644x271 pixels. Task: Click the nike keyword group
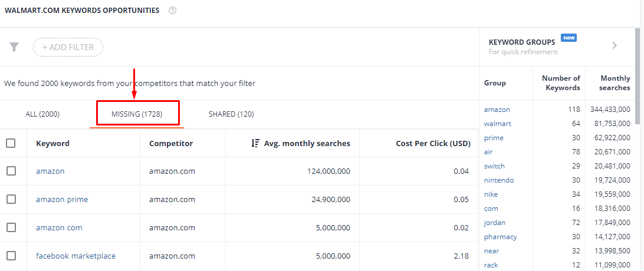tap(491, 194)
